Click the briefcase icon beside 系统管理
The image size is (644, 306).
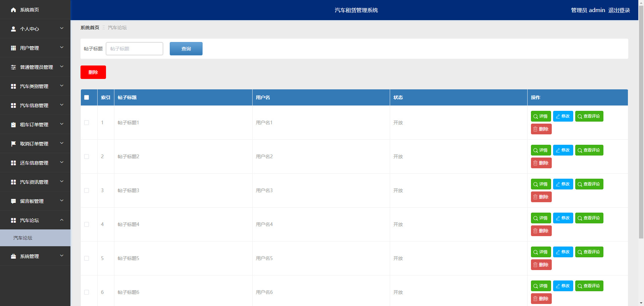pyautogui.click(x=13, y=256)
